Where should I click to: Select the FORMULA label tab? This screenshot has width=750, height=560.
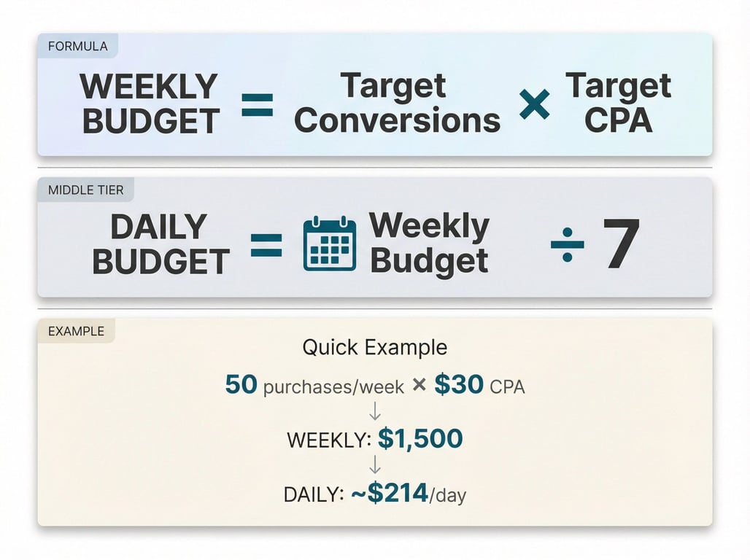click(x=78, y=47)
